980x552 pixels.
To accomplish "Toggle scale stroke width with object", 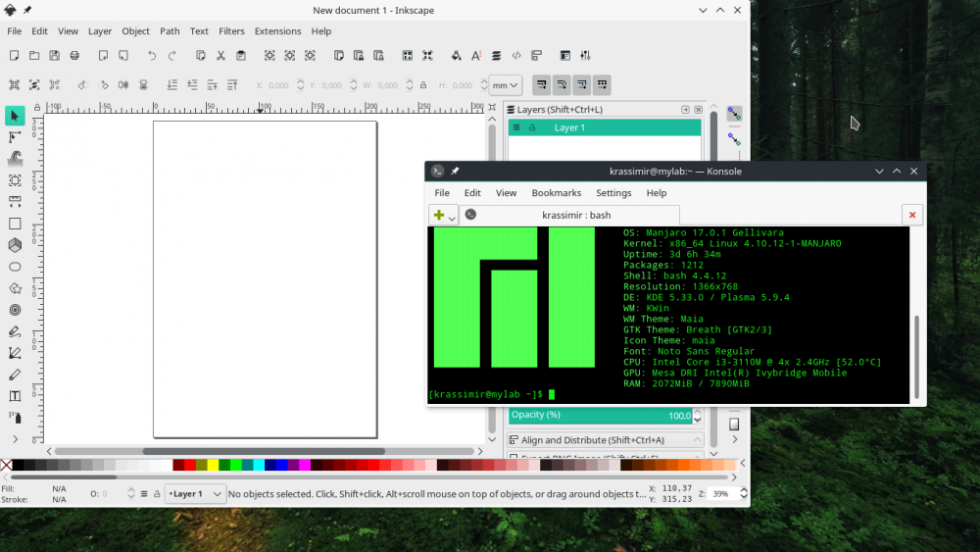I will (542, 85).
